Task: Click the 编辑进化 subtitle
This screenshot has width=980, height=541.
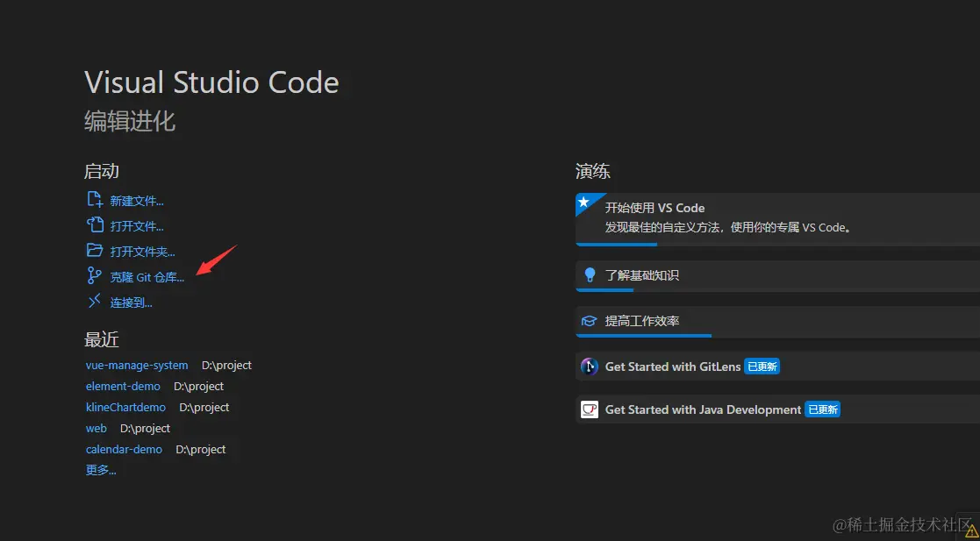Action: point(130,122)
